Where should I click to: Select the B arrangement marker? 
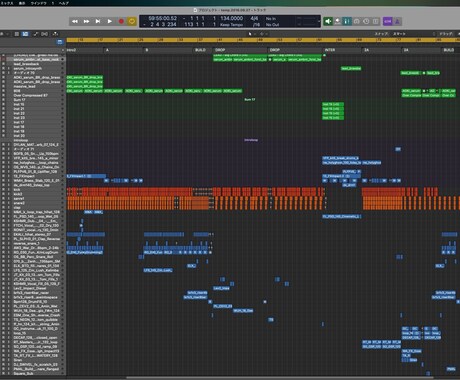click(168, 50)
